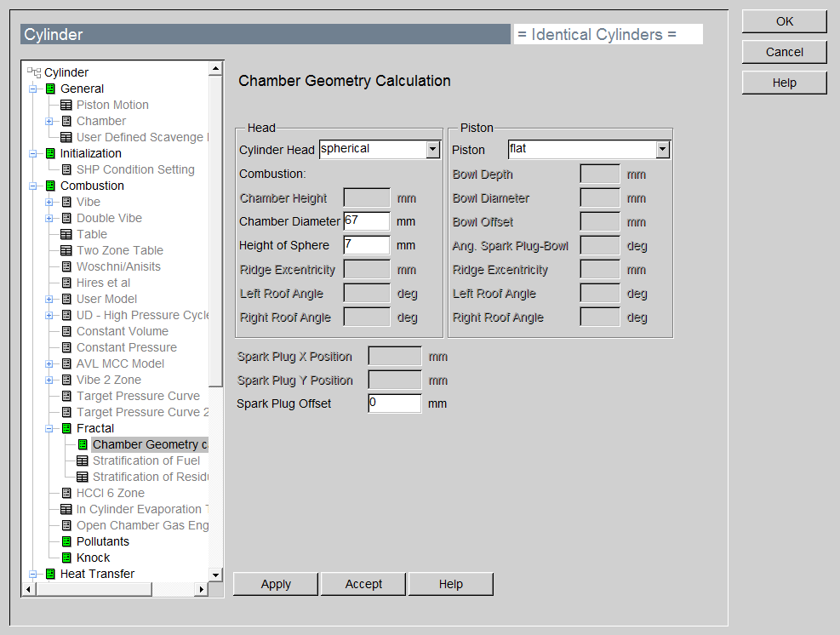
Task: Click the green Knock icon
Action: click(x=66, y=558)
